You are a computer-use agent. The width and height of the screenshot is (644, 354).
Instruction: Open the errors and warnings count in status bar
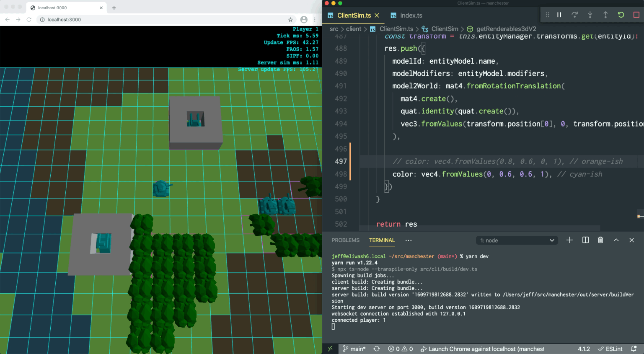[401, 349]
